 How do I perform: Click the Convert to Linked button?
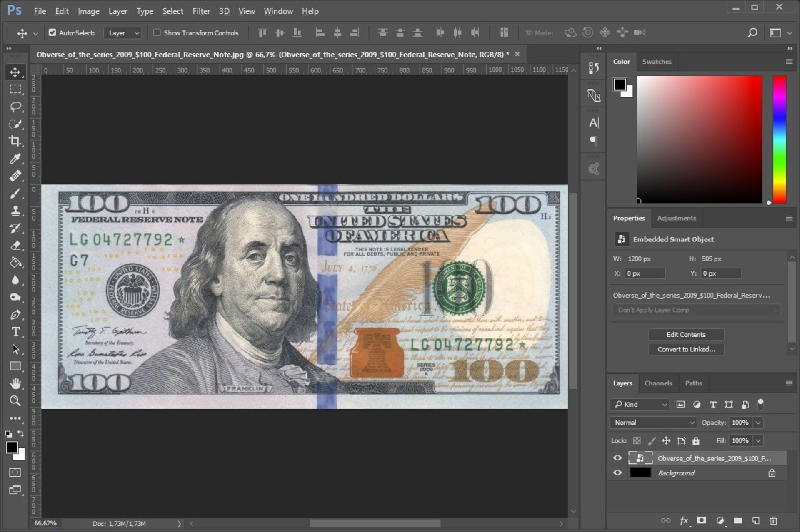686,349
